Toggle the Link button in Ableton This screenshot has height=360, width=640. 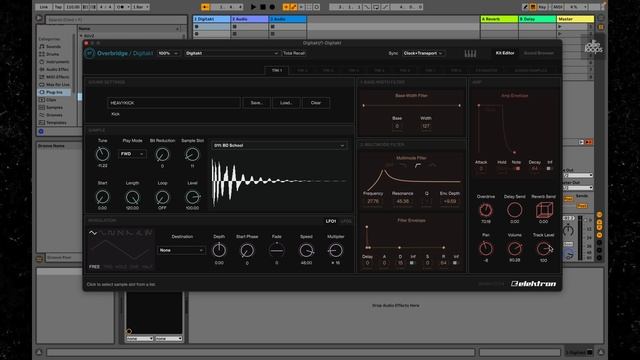coord(44,7)
